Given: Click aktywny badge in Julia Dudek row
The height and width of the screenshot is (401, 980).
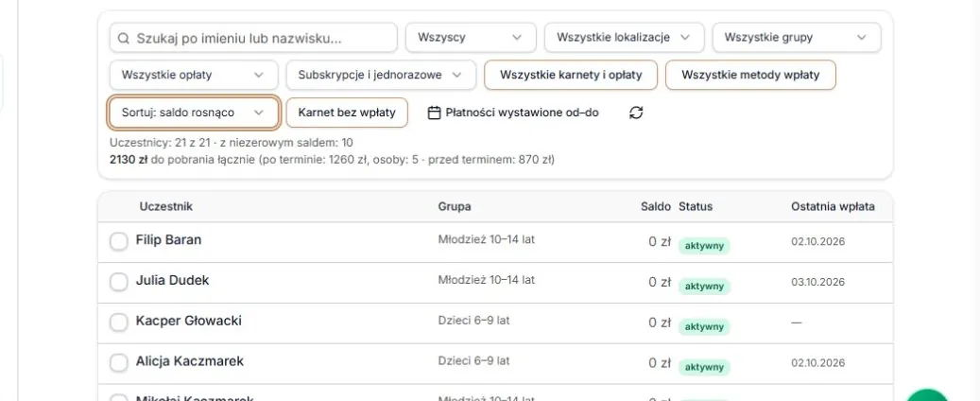Looking at the screenshot, I should pos(704,287).
